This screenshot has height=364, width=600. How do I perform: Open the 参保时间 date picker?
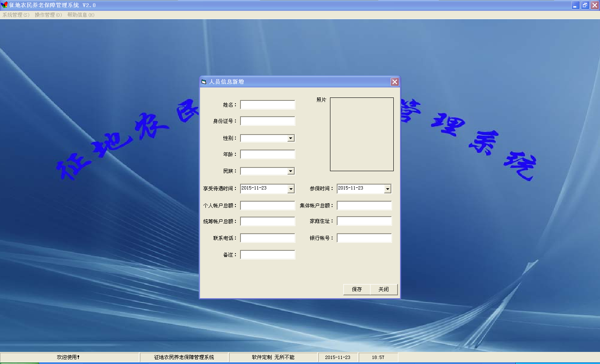387,189
